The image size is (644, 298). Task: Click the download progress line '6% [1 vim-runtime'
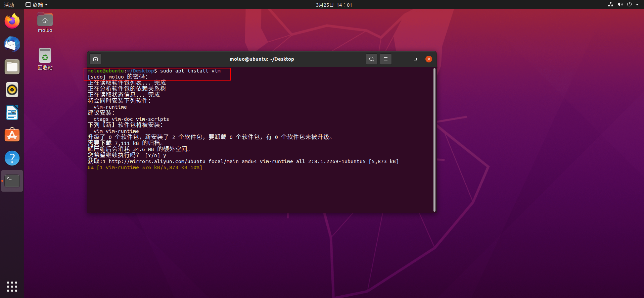145,167
